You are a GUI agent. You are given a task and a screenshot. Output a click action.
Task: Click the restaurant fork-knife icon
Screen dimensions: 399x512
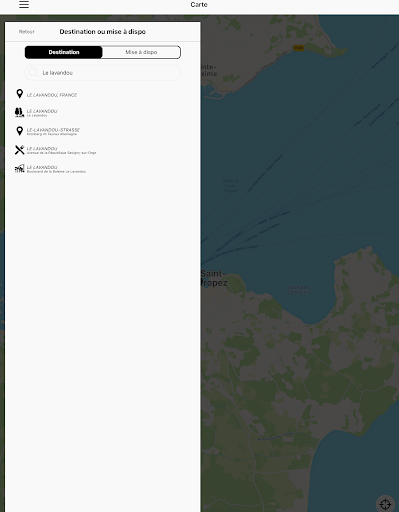[20, 150]
